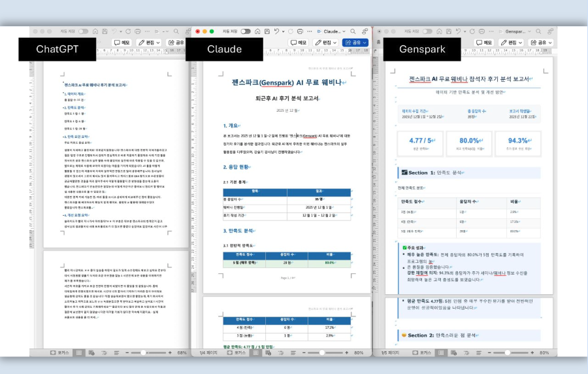Click the home icon in Claude window

pyautogui.click(x=257, y=31)
